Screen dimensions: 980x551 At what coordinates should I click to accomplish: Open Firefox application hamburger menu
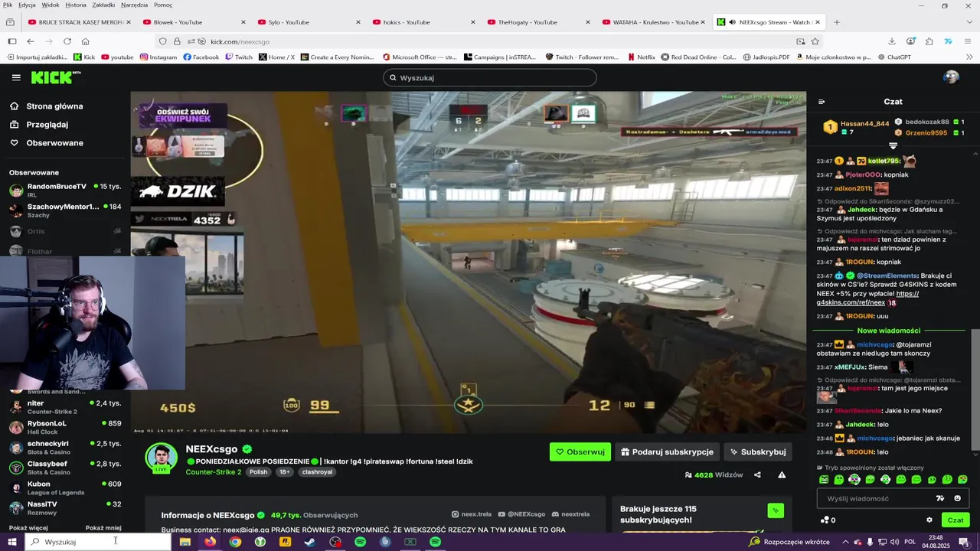pos(966,41)
